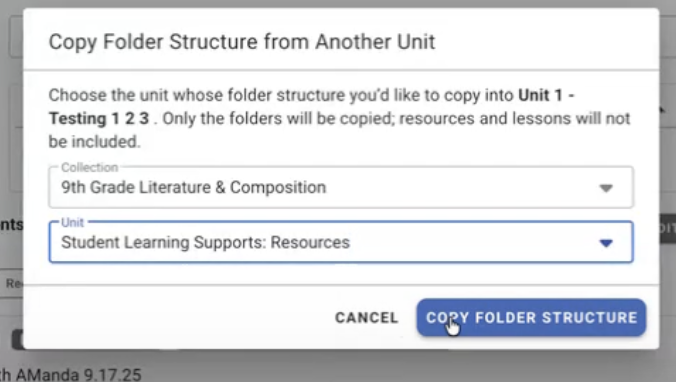The width and height of the screenshot is (676, 382).
Task: Click the background input box at top-left
Action: [16, 37]
